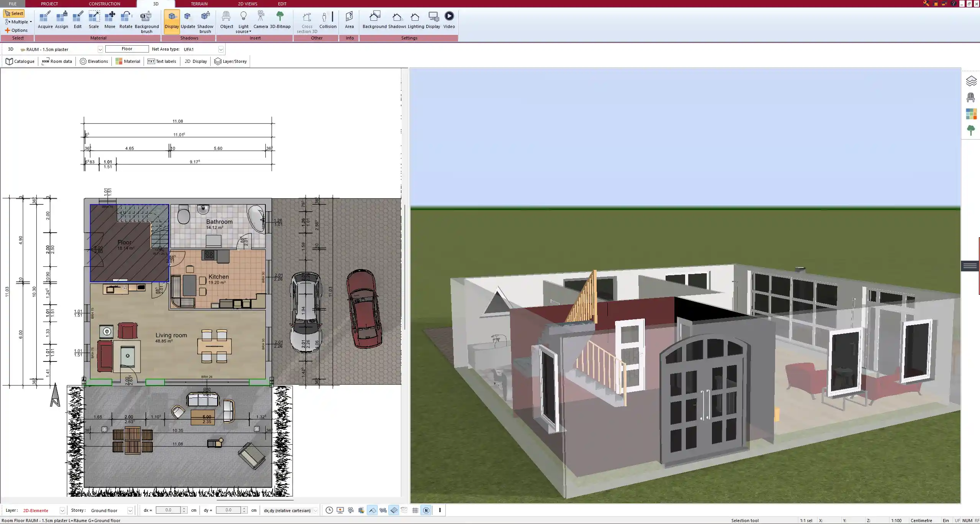
Task: Toggle the floor plane icon in bottom toolbar
Action: [x=394, y=510]
